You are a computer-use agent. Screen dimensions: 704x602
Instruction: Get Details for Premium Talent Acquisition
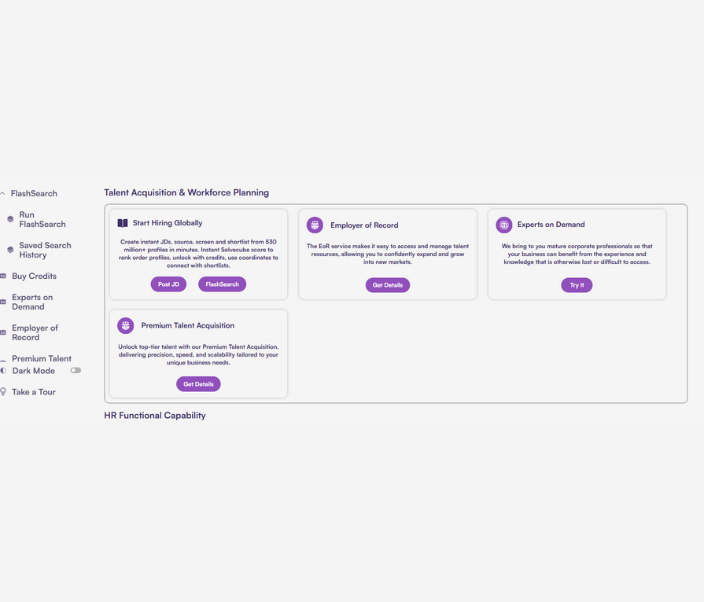click(198, 384)
